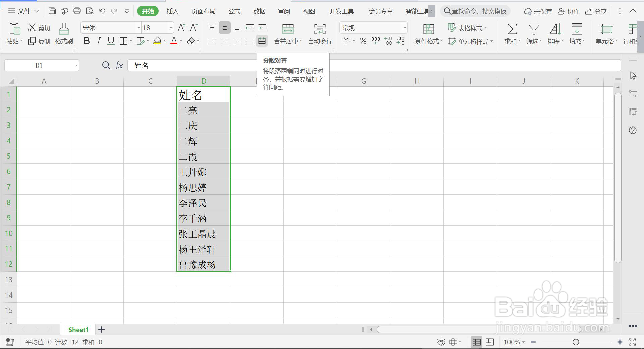The image size is (644, 349).
Task: Switch to the 数据 ribbon tab
Action: (x=259, y=11)
